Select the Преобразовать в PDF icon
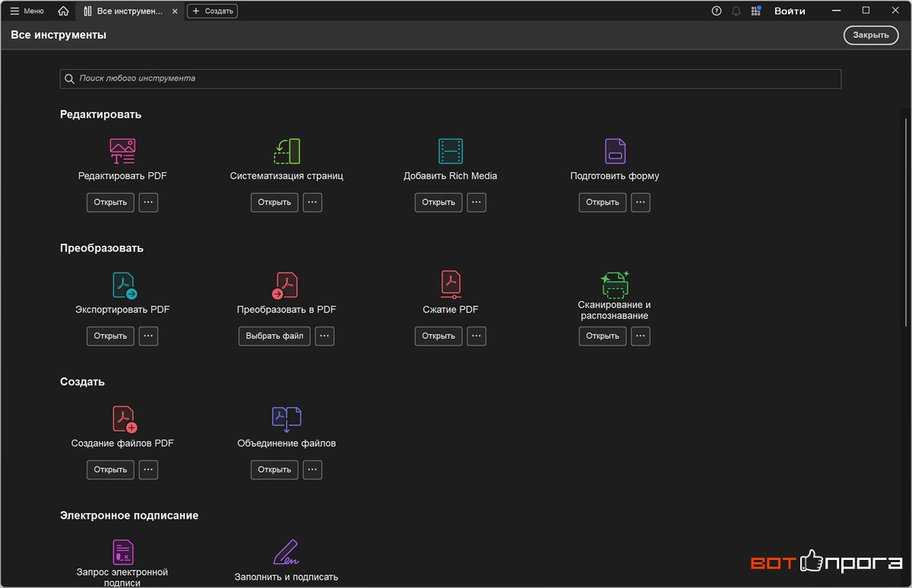 pos(285,286)
